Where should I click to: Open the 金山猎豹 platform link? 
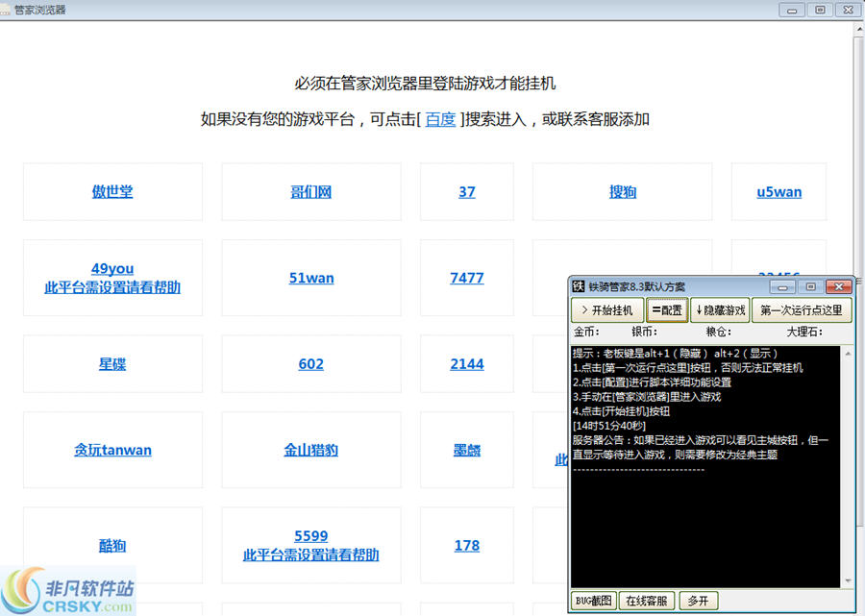click(311, 450)
